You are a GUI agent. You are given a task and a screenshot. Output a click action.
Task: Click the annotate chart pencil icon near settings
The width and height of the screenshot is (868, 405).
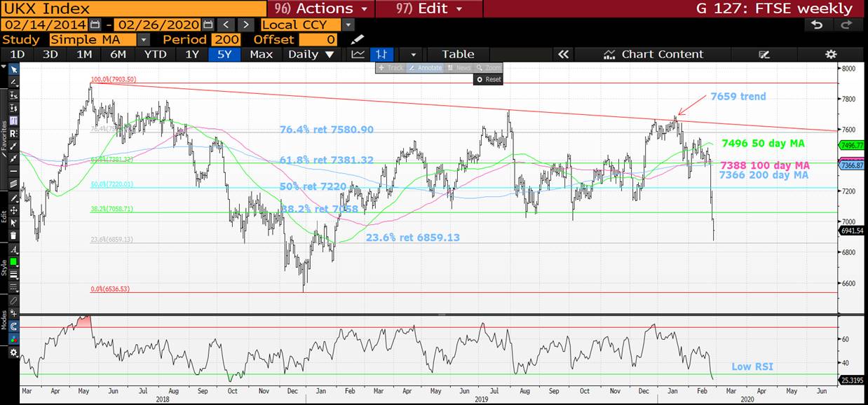[764, 54]
